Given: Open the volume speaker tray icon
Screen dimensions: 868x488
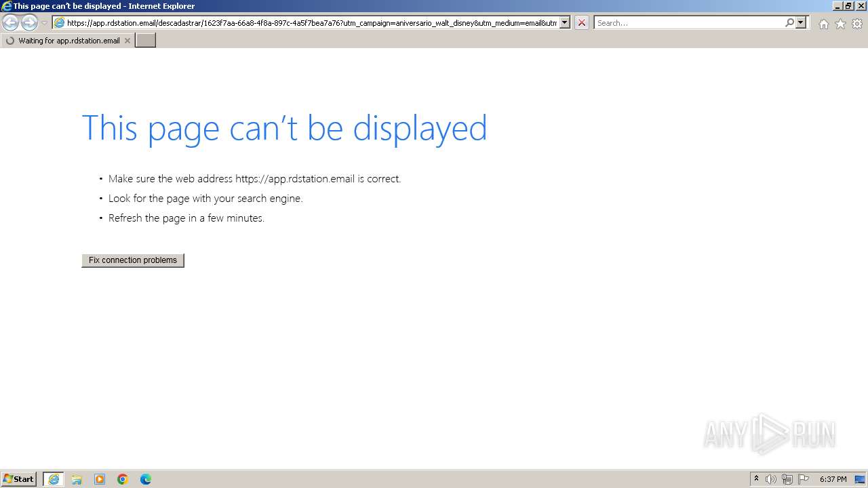Looking at the screenshot, I should coord(771,479).
